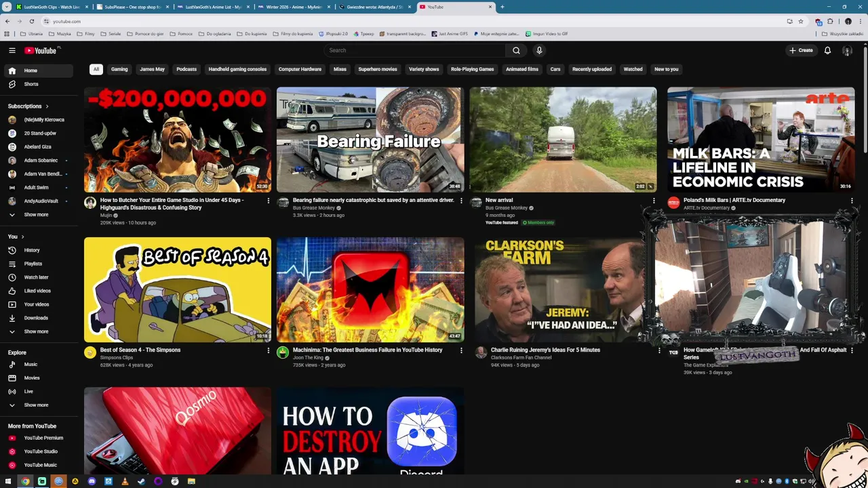Expand Show more under Explore
Screen dimensions: 868x488
tap(38, 405)
